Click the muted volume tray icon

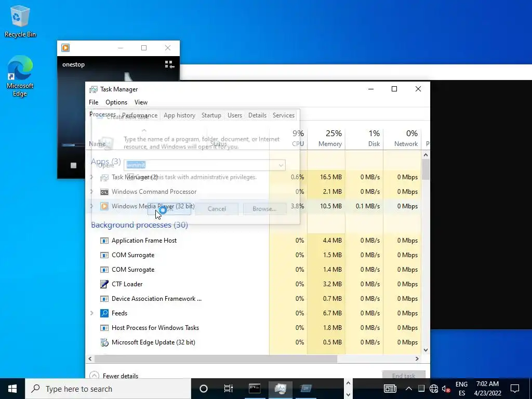pos(446,389)
